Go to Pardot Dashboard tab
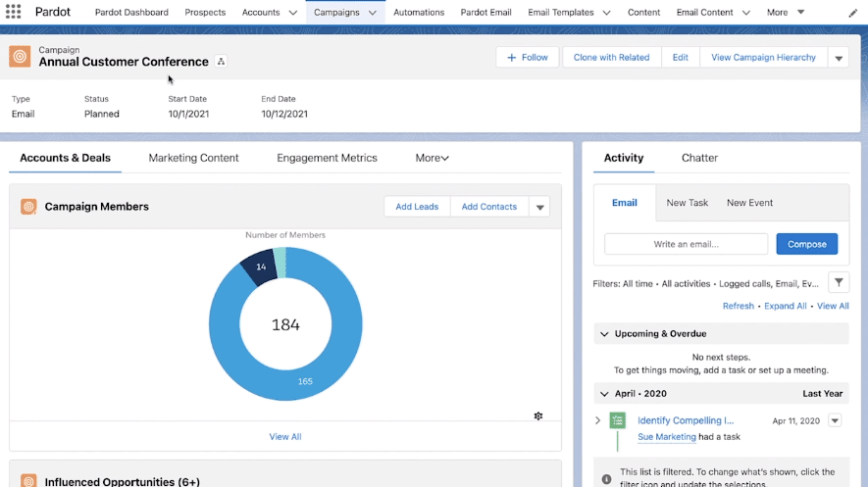The image size is (868, 487). 131,12
